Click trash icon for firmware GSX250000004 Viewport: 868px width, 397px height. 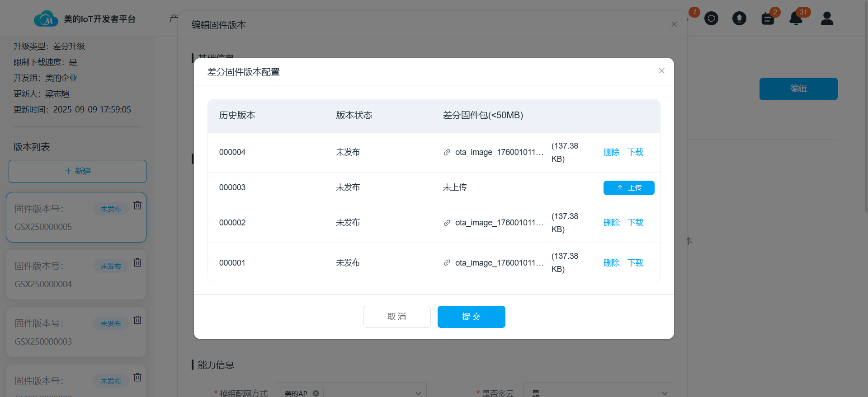pyautogui.click(x=137, y=263)
